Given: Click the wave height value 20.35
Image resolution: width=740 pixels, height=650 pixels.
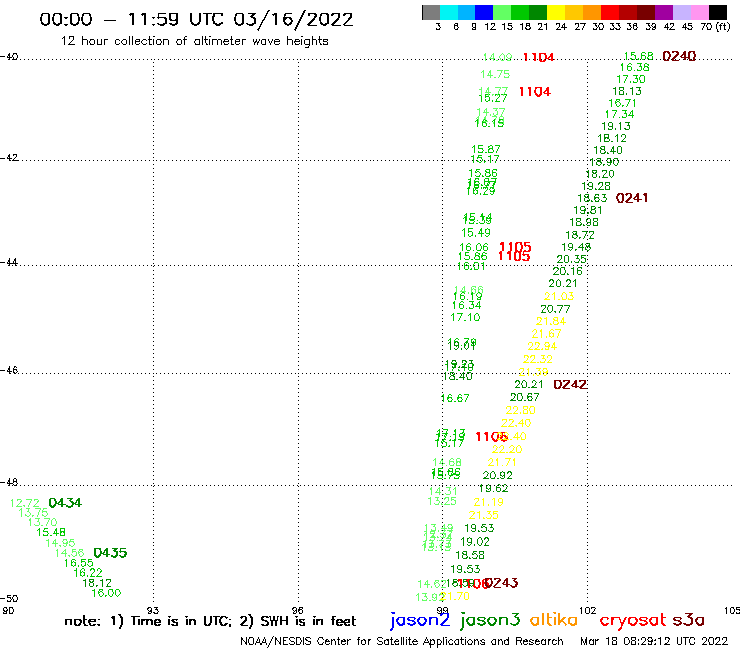Looking at the screenshot, I should [x=572, y=259].
